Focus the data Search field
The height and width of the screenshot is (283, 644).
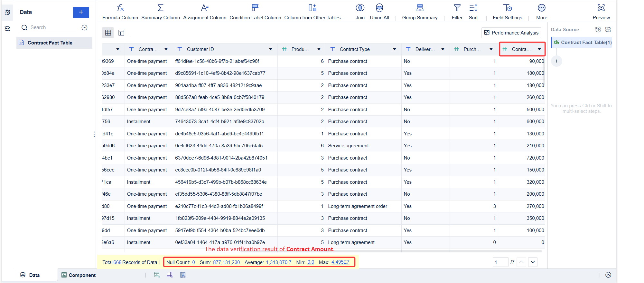pos(49,27)
